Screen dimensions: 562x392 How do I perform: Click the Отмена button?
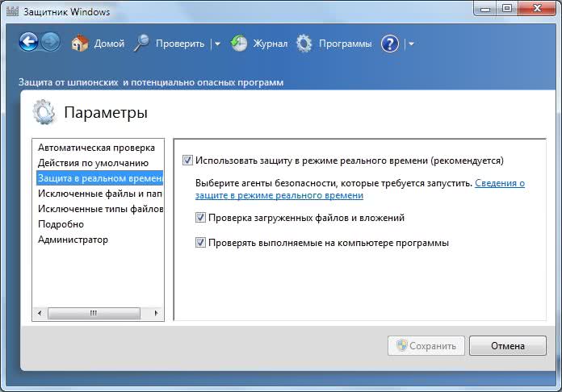[508, 345]
